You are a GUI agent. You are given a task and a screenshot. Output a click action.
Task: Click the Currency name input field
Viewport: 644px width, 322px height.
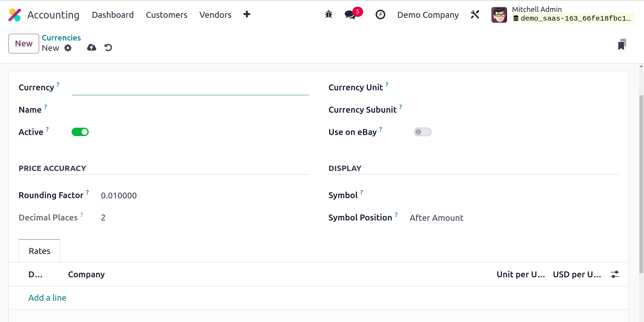pos(190,88)
